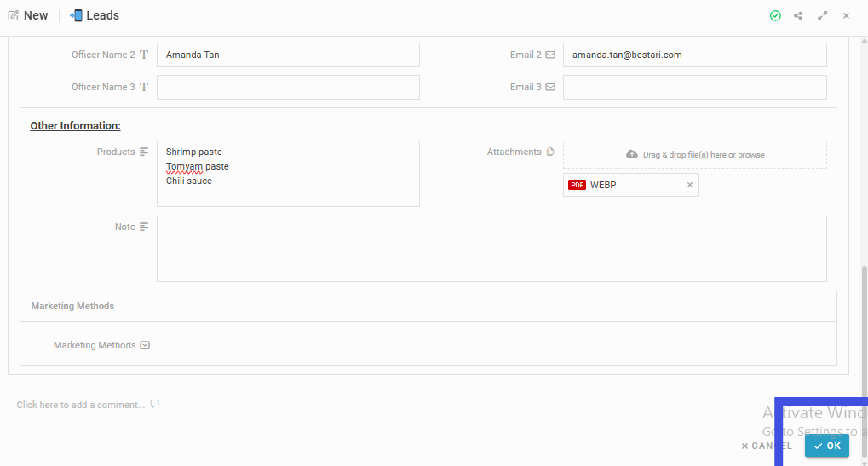The width and height of the screenshot is (868, 466).
Task: Click the 'Leads' title text
Action: 102,15
